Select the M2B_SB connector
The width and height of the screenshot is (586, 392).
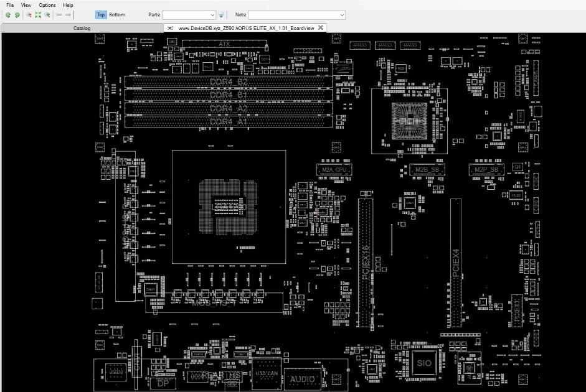coord(427,170)
